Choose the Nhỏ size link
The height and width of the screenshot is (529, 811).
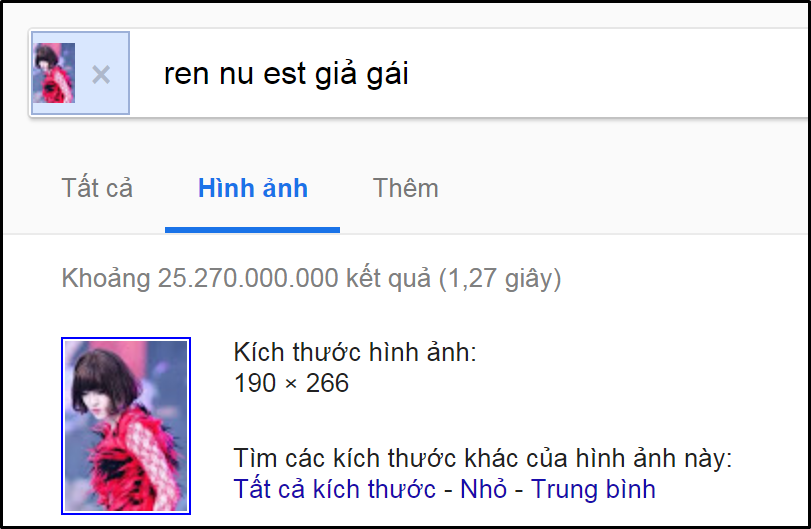[484, 489]
